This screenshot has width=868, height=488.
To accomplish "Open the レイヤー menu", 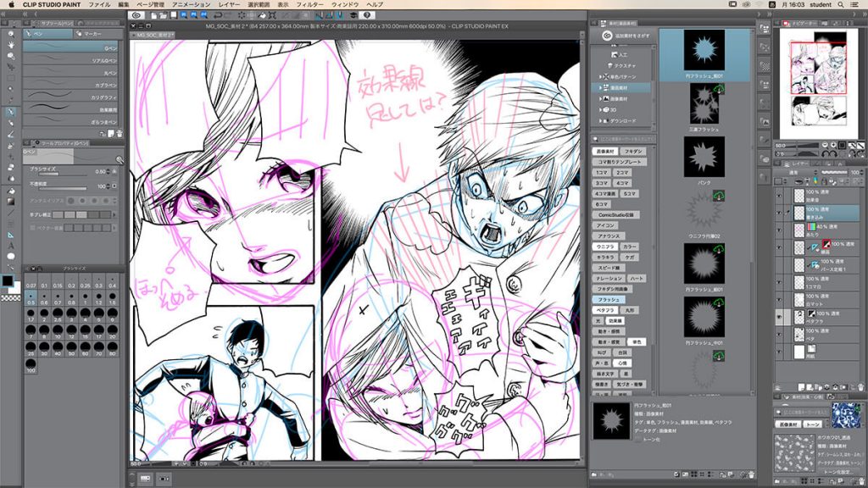I will tap(229, 4).
